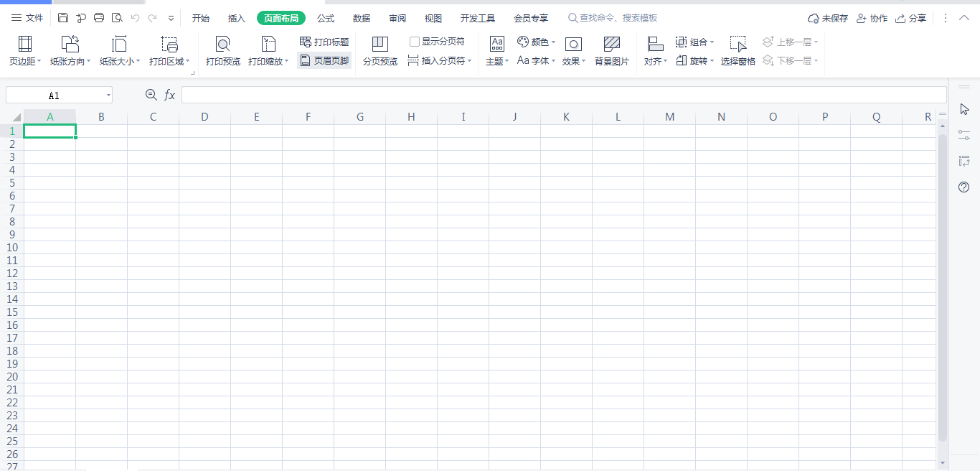The height and width of the screenshot is (471, 980).
Task: Switch to 分页预览 page break preview
Action: pos(380,51)
